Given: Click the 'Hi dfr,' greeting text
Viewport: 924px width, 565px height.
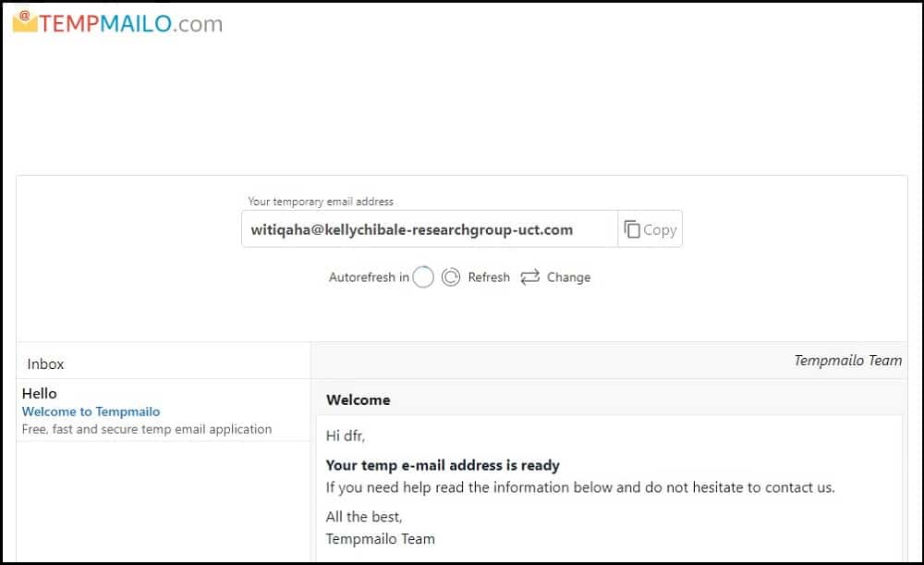Looking at the screenshot, I should pos(346,436).
